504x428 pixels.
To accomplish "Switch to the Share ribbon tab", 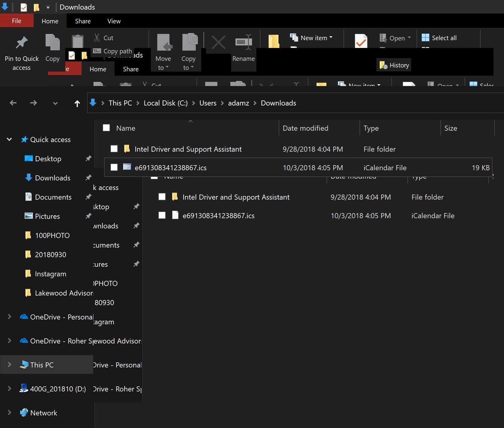I will (x=83, y=21).
